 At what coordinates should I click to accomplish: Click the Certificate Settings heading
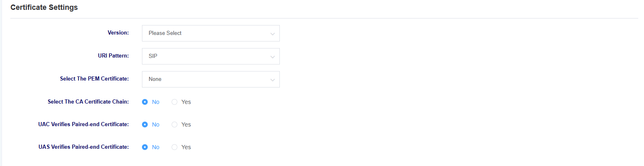click(44, 7)
